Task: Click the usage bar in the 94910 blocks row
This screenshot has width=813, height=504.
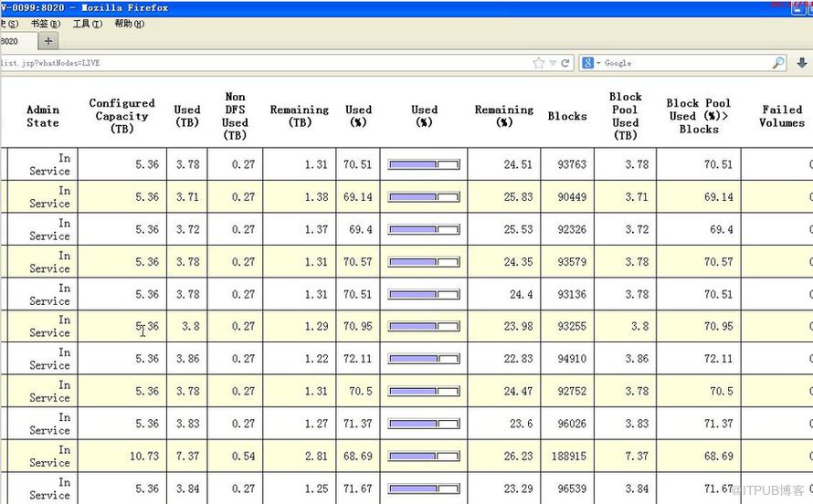Action: pyautogui.click(x=424, y=359)
